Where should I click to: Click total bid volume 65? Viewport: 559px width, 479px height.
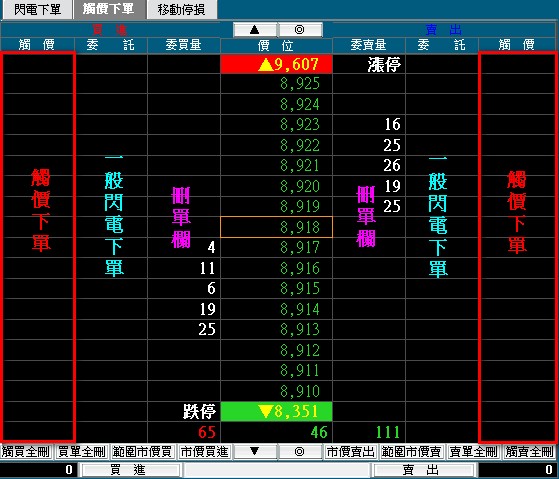pos(207,432)
